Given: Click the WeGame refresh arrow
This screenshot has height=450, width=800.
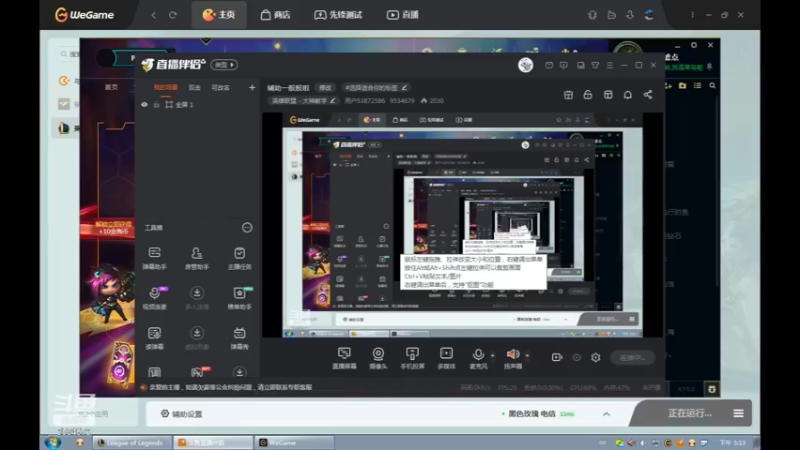Looking at the screenshot, I should click(173, 15).
